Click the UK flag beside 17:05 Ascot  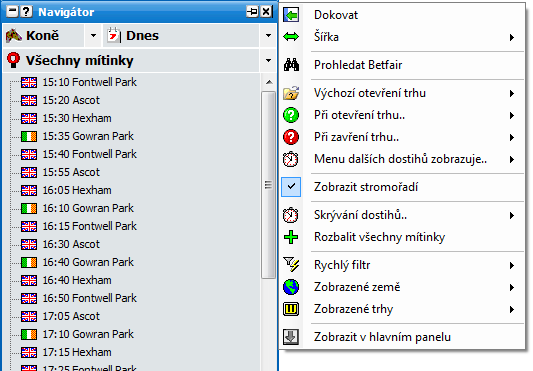[x=29, y=316]
